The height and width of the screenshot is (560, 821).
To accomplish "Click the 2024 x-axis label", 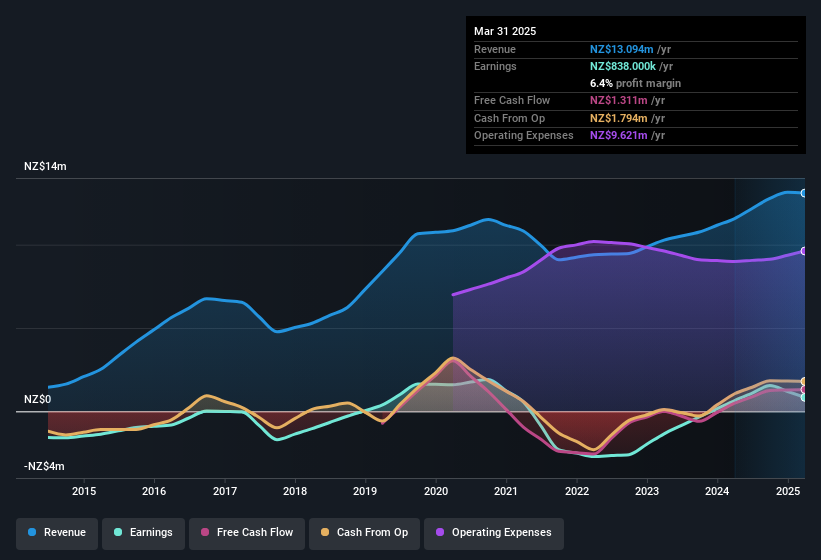I will [717, 491].
